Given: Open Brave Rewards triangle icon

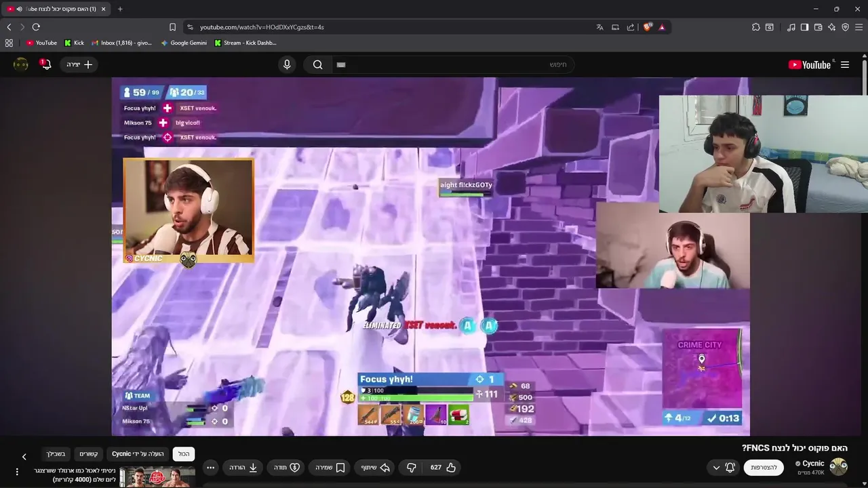Looking at the screenshot, I should coord(662,27).
